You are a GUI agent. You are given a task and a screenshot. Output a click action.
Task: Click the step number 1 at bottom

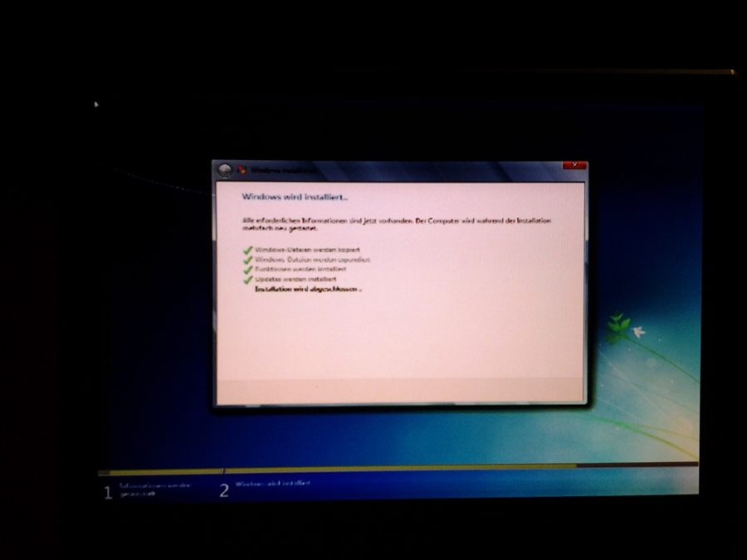(108, 492)
